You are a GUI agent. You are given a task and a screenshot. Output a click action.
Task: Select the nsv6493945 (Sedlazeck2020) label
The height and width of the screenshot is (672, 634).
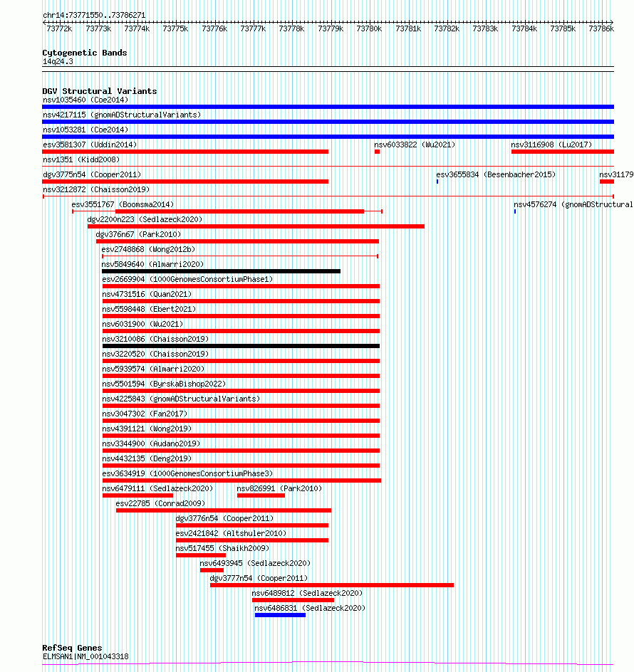click(x=255, y=564)
